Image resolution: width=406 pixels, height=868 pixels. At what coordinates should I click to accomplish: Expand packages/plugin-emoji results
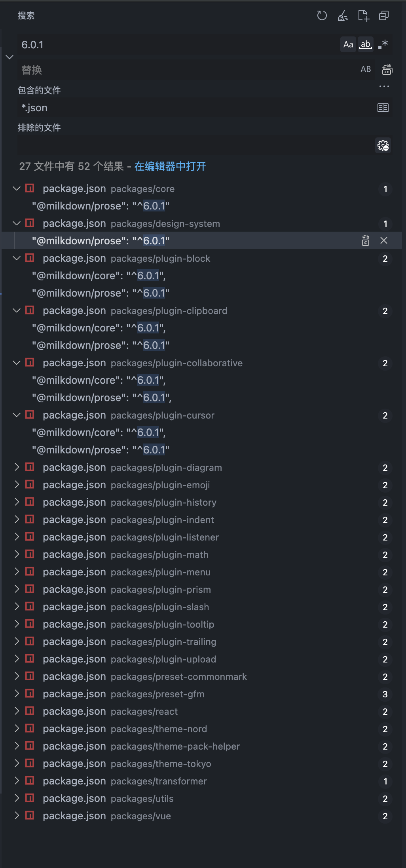[17, 485]
